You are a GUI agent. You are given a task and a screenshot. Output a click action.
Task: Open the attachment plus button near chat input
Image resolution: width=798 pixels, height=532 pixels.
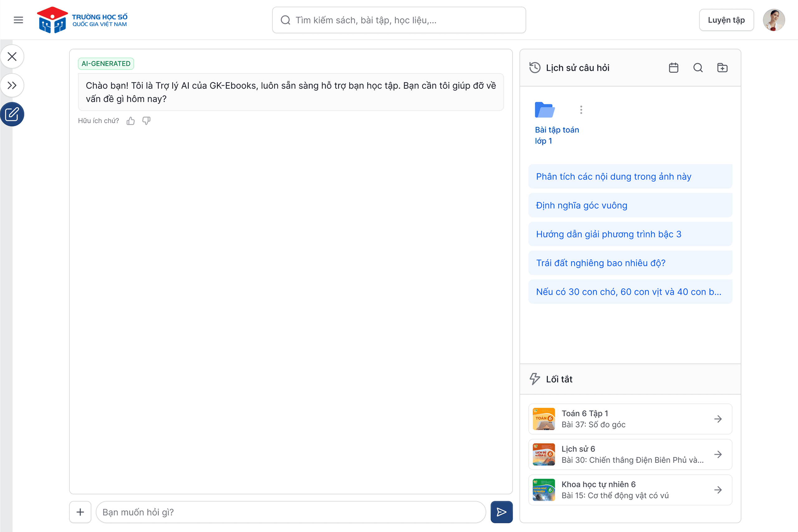pyautogui.click(x=80, y=512)
